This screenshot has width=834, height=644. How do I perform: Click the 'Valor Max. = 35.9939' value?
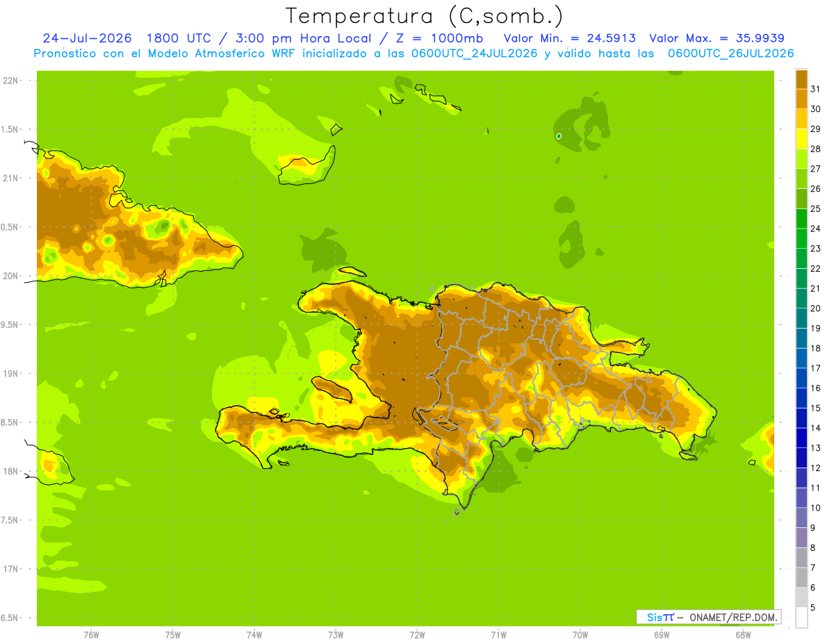717,38
